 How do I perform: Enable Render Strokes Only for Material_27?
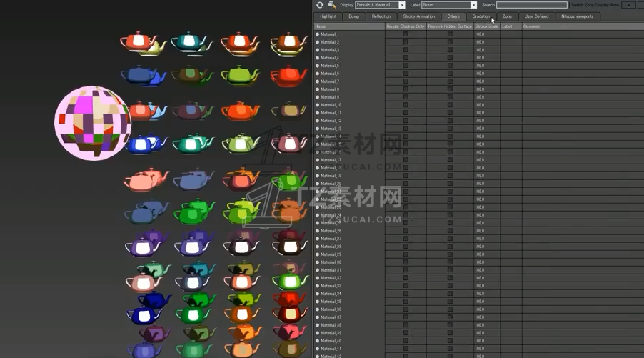(406, 239)
